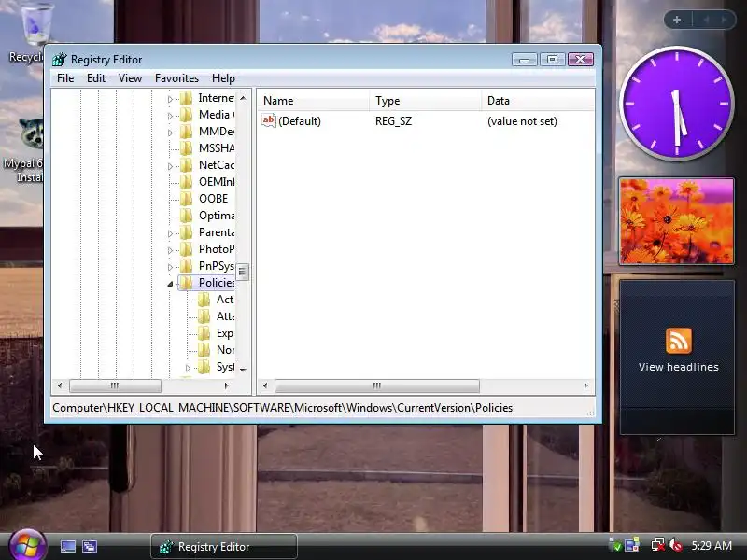Click the tree pane scroll up arrow
Viewport: 747px width, 560px height.
click(243, 98)
